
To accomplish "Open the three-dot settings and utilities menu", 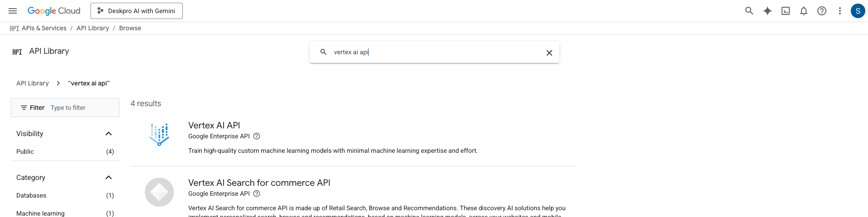I will point(840,11).
